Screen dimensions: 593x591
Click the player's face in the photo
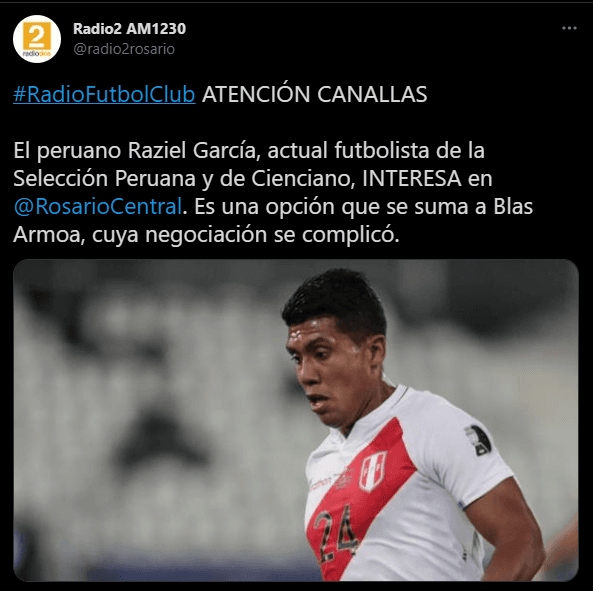pos(327,375)
